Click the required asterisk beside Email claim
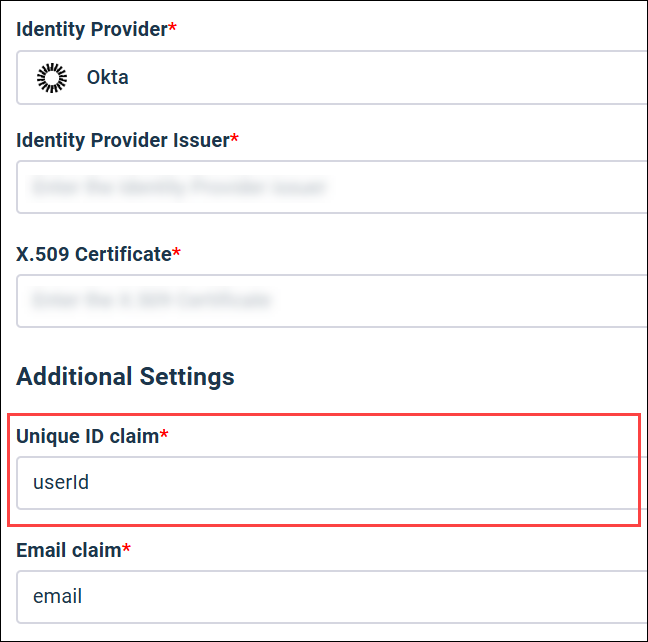 (127, 550)
